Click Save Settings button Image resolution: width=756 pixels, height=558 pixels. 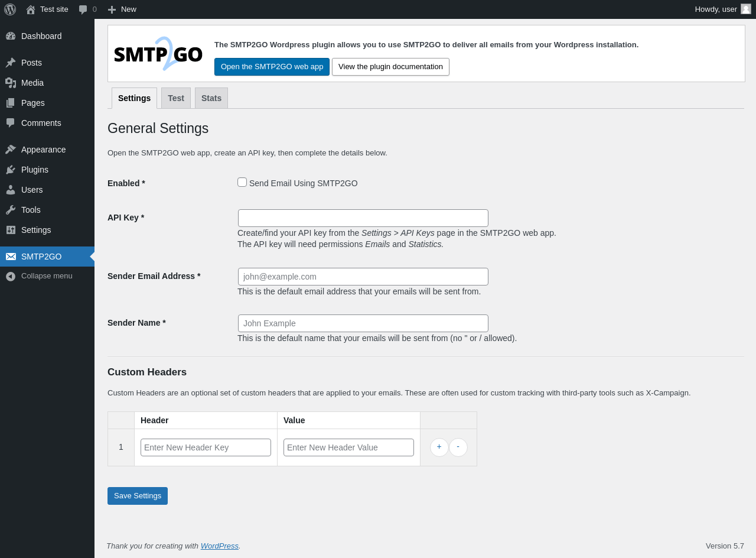point(138,496)
